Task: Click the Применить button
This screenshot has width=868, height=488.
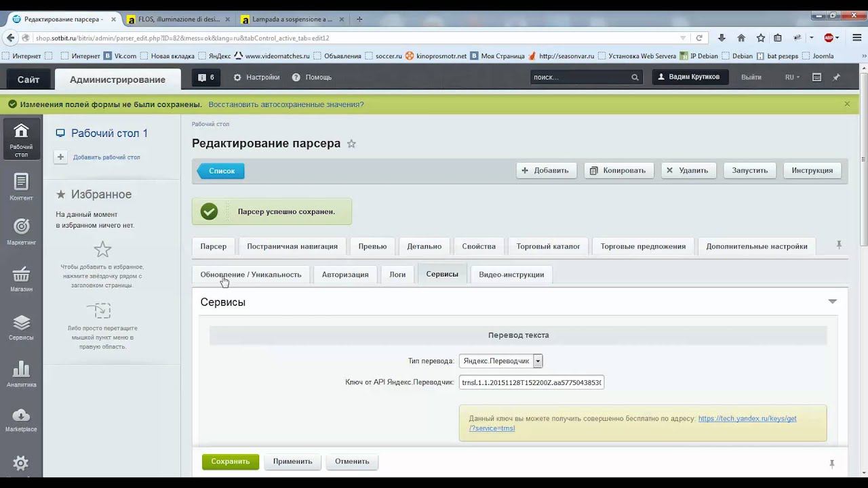Action: 293,462
